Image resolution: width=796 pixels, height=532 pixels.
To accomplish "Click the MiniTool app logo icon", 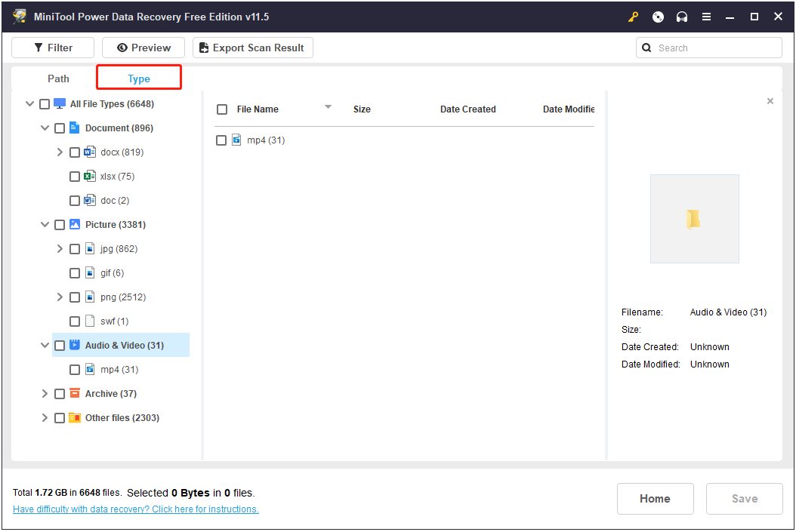I will [20, 17].
